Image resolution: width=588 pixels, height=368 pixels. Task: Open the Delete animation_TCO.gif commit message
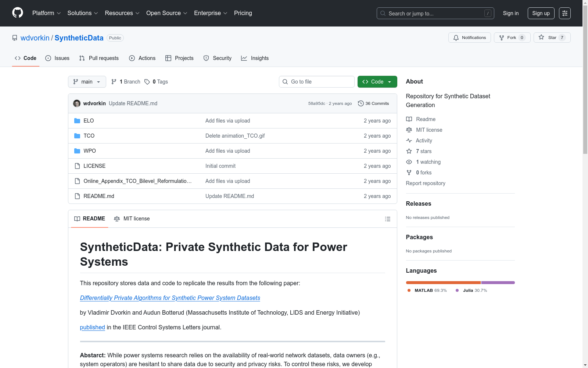point(235,136)
